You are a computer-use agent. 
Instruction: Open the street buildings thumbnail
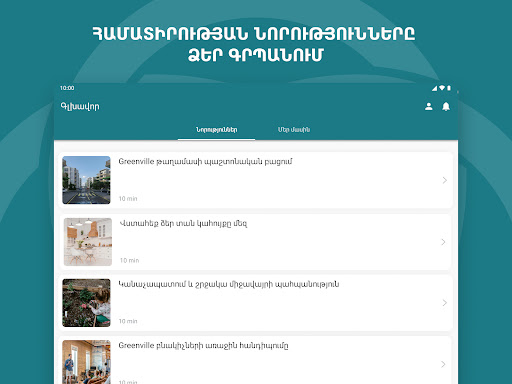click(x=86, y=180)
